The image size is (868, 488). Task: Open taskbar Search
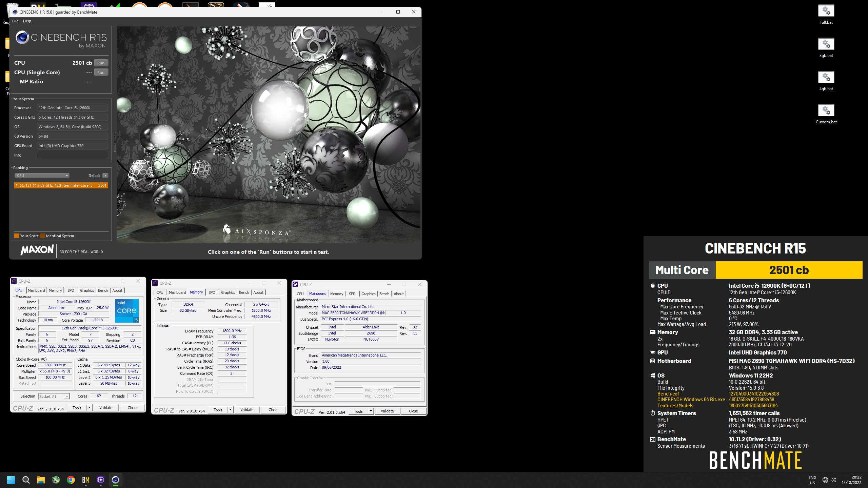(26, 480)
